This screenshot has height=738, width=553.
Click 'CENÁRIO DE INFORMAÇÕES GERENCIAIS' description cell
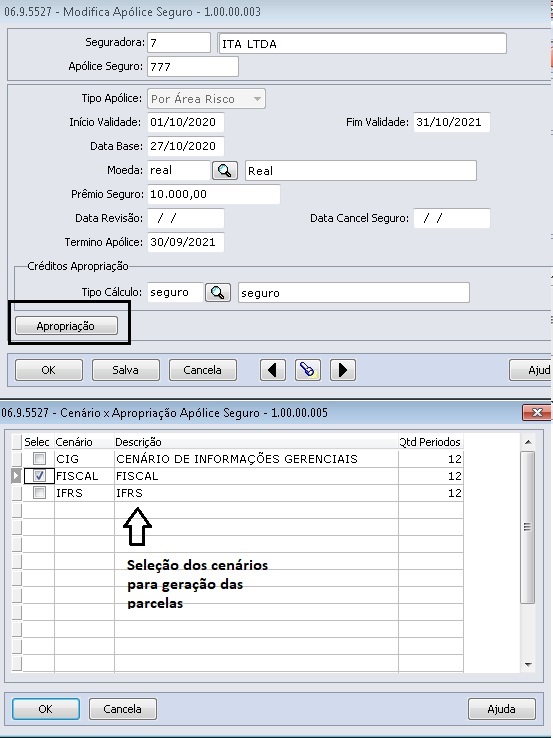point(256,458)
